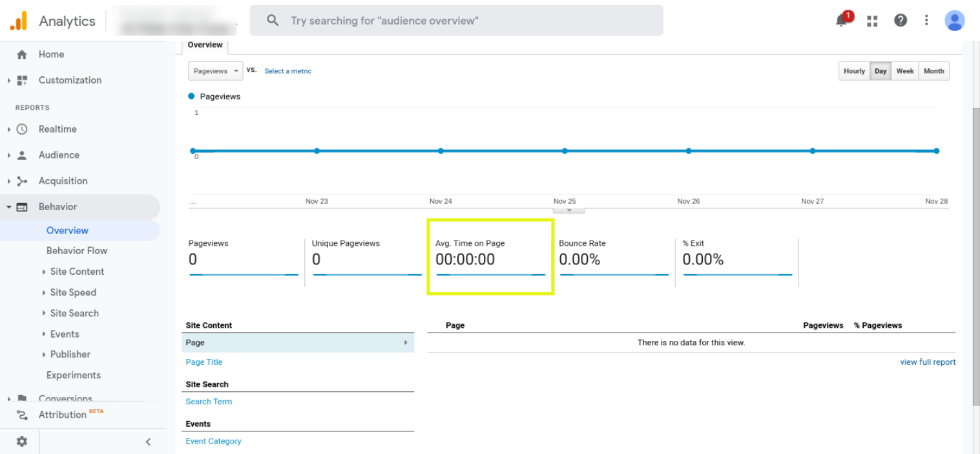Click Select a metric link
The image size is (980, 454).
[x=287, y=71]
